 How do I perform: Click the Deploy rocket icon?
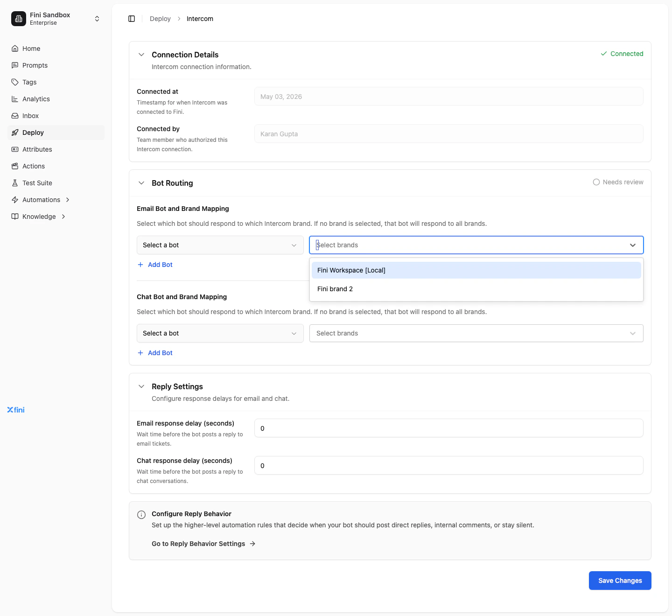pyautogui.click(x=15, y=133)
